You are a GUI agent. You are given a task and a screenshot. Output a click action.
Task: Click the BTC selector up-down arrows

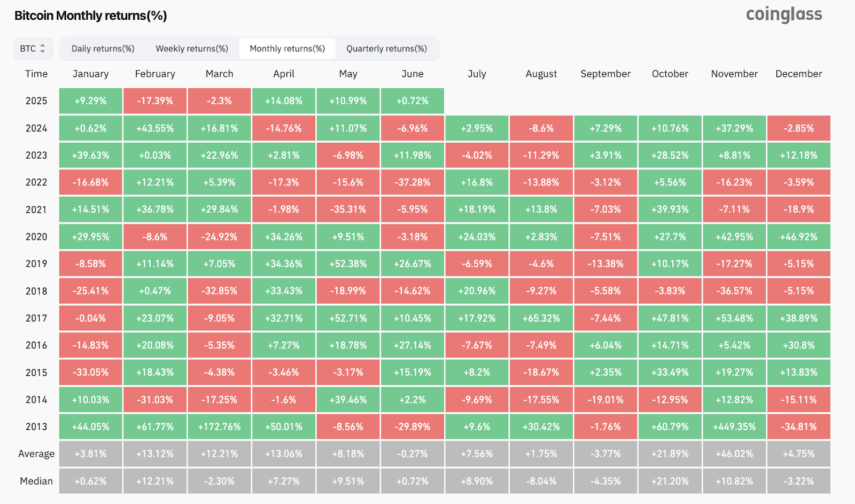[43, 49]
